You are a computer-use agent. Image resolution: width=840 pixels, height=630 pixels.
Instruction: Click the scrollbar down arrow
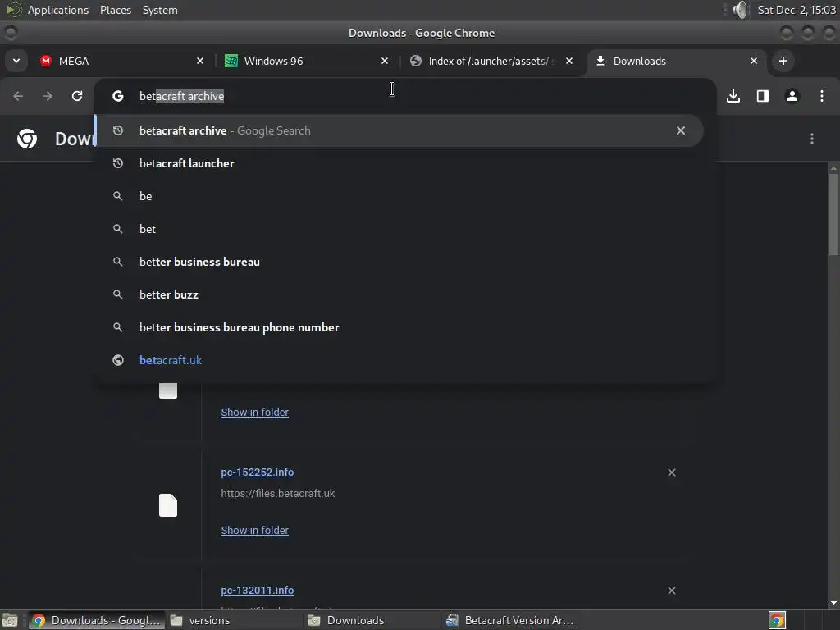[x=833, y=603]
